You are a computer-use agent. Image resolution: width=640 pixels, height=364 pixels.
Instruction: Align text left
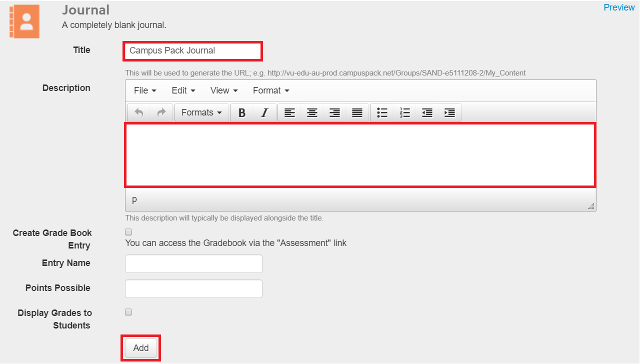[x=289, y=112]
